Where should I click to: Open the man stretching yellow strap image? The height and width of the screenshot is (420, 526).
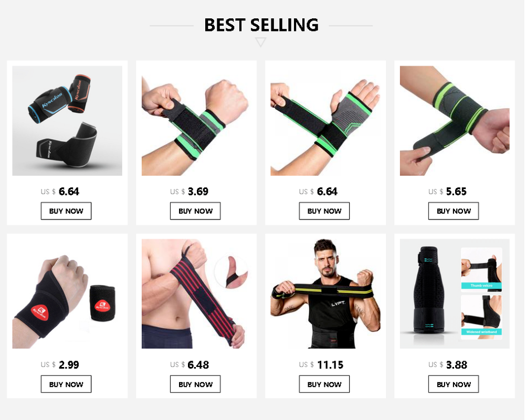[325, 294]
